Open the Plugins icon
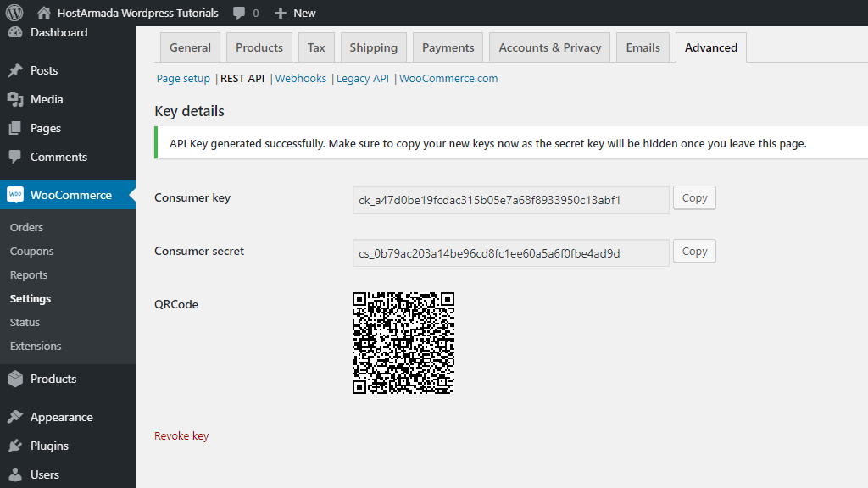The image size is (868, 488). [16, 446]
